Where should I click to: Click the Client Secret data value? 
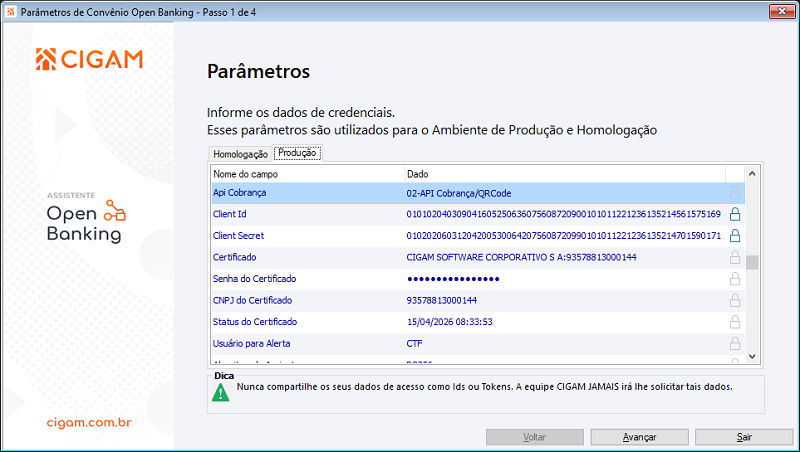(563, 236)
